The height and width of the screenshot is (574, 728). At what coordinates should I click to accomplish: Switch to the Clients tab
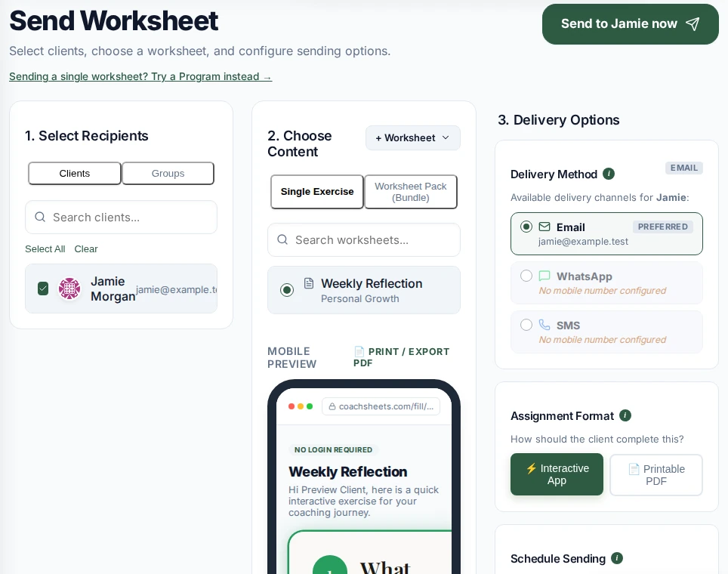(75, 173)
